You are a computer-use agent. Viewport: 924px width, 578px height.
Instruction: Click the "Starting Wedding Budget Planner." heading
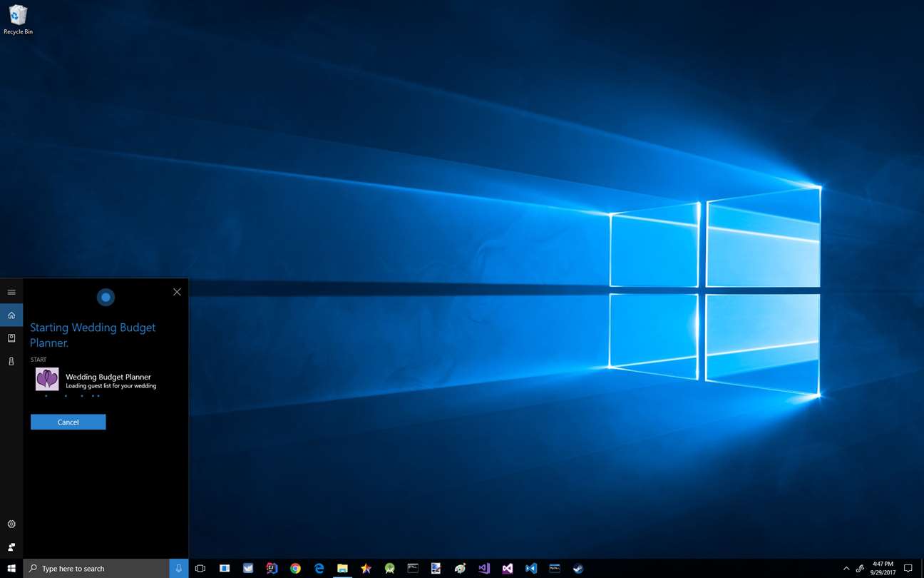tap(93, 335)
